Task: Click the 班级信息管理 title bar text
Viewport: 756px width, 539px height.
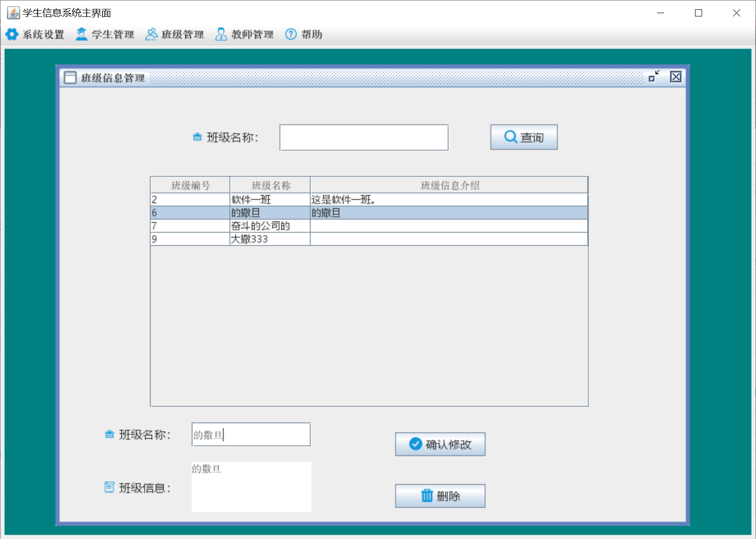Action: coord(113,78)
